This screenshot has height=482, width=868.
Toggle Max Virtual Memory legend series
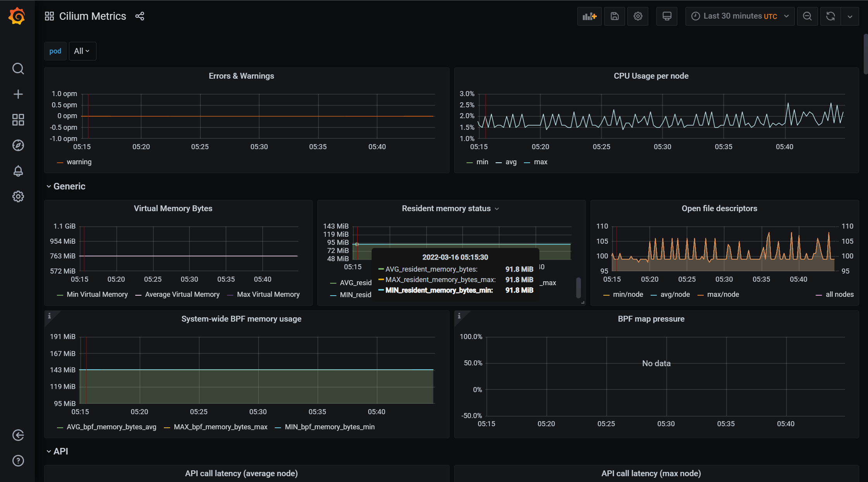[x=268, y=294]
